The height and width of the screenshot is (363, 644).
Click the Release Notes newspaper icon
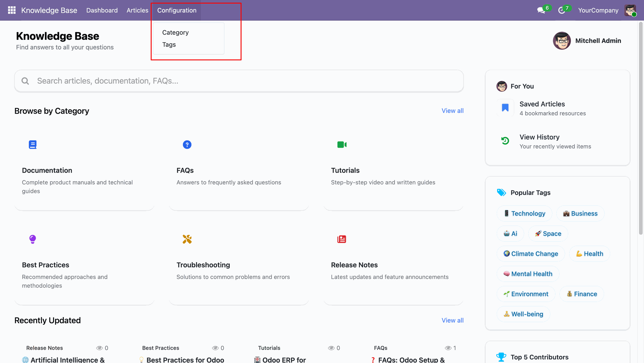coord(341,239)
